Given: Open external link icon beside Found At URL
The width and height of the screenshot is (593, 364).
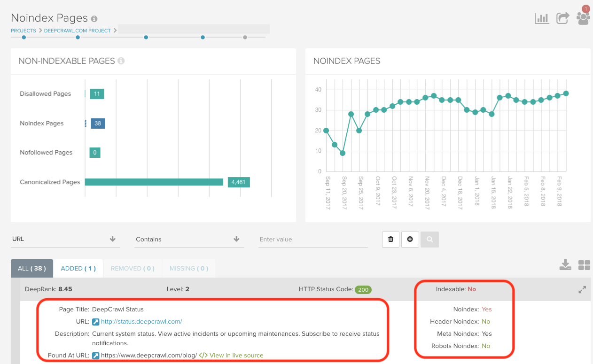Looking at the screenshot, I should click(x=95, y=356).
